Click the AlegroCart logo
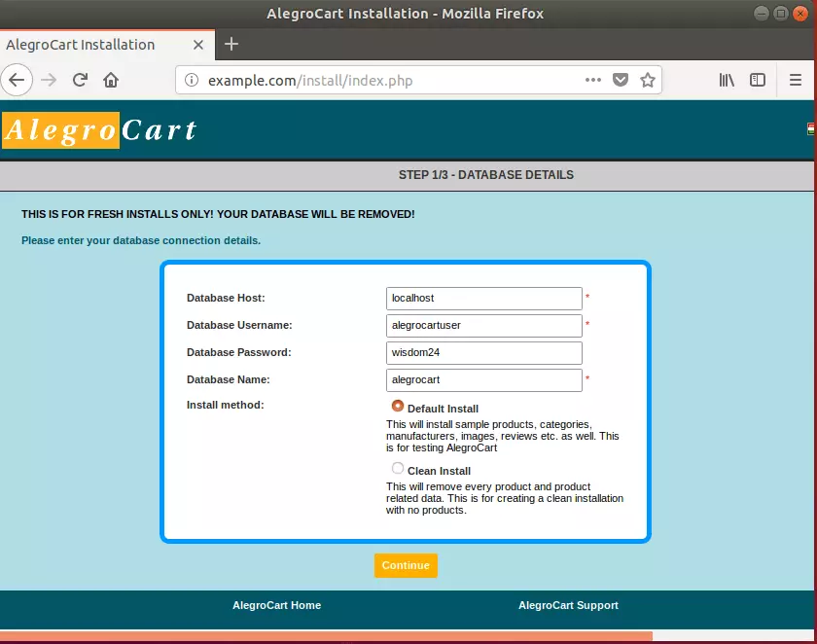Image resolution: width=817 pixels, height=644 pixels. [100, 130]
